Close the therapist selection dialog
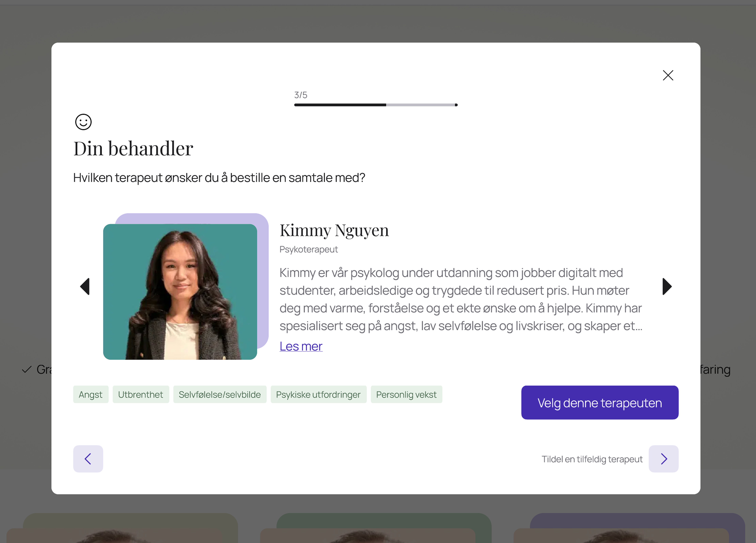The image size is (756, 543). coord(668,75)
